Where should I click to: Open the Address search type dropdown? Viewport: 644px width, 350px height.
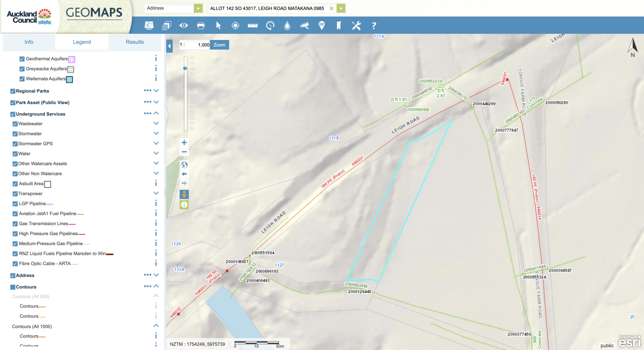[x=198, y=8]
